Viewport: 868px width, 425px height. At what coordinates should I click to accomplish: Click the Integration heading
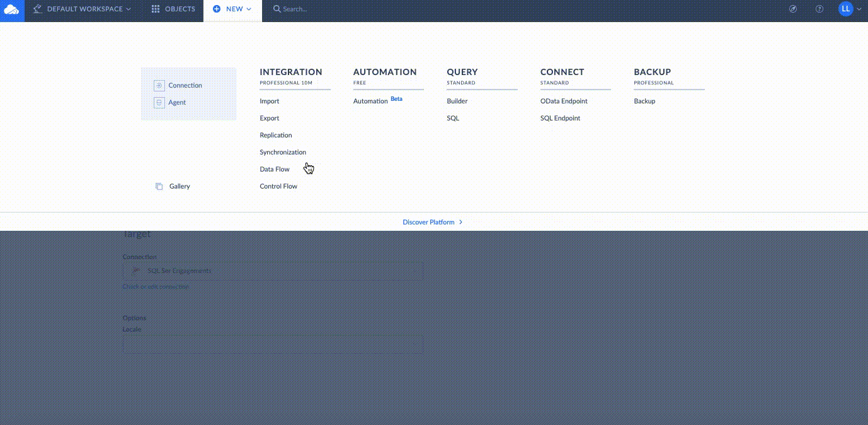pyautogui.click(x=291, y=72)
